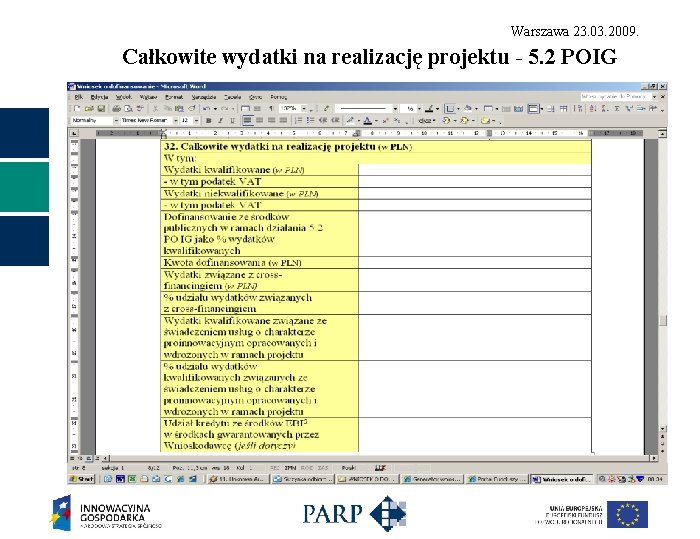Apply subscript formatting

click(x=396, y=120)
